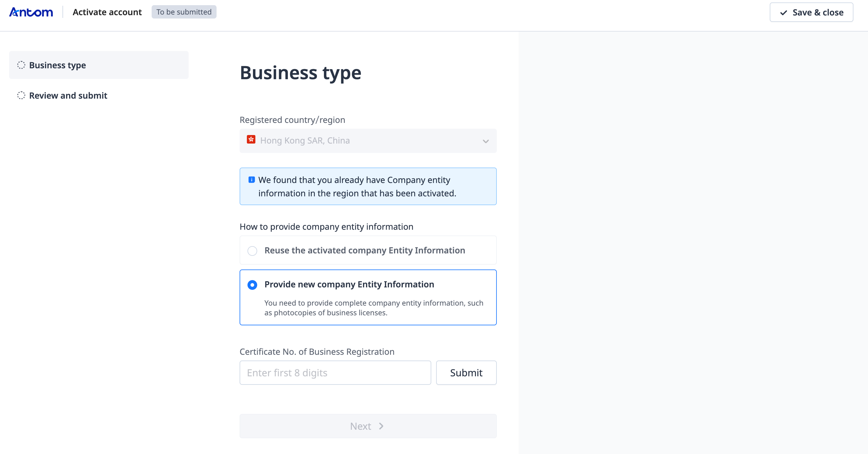
Task: Click the To be submitted status badge
Action: [x=184, y=12]
